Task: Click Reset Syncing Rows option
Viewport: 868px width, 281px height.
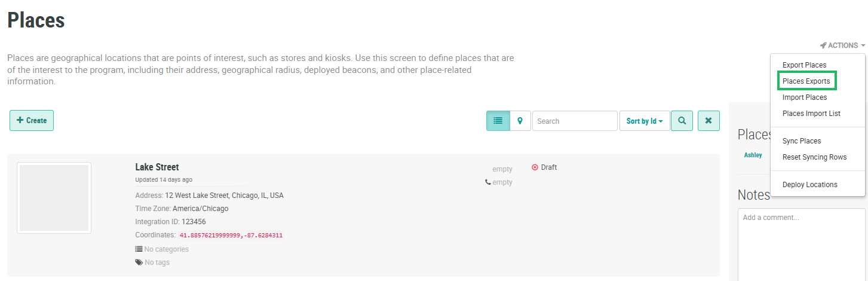Action: [814, 157]
